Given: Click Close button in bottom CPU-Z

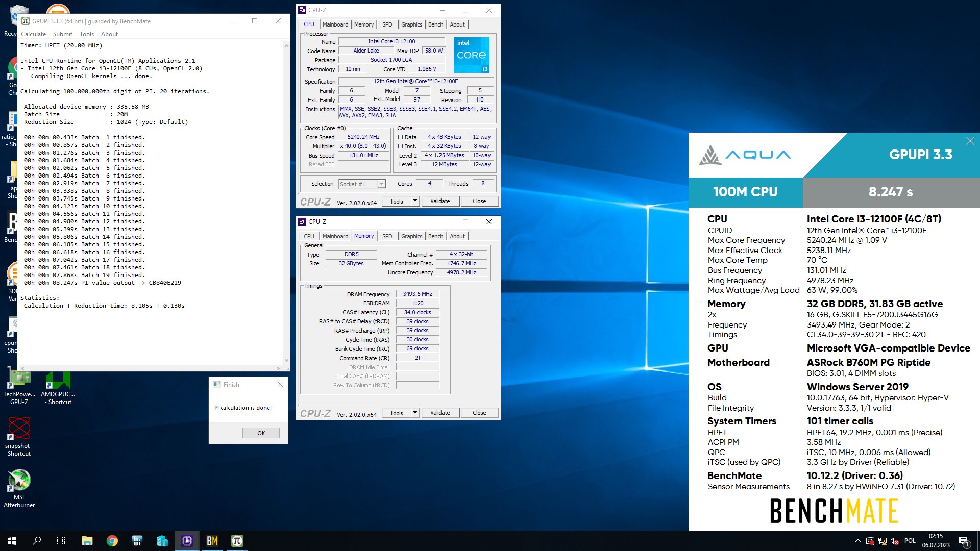Looking at the screenshot, I should click(x=479, y=413).
